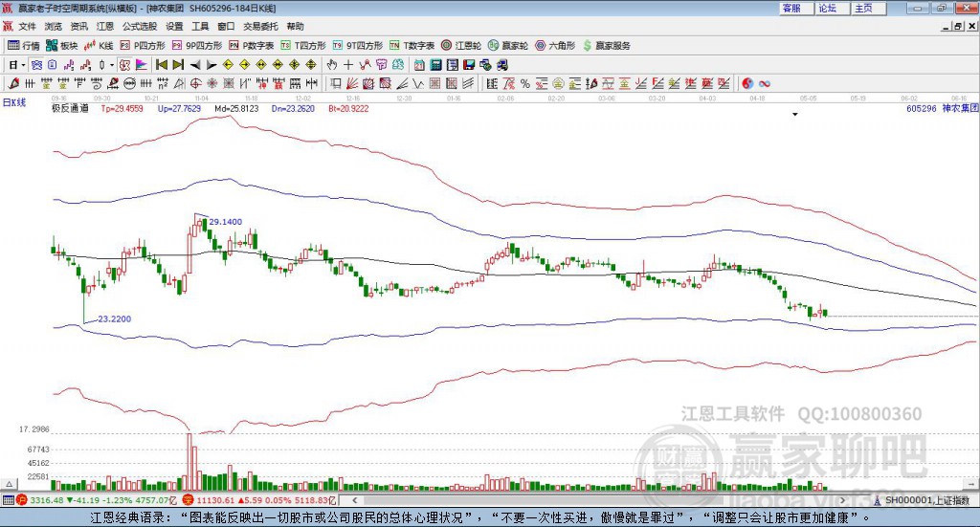Open the T数字表 tool
The height and width of the screenshot is (527, 980).
tap(412, 46)
